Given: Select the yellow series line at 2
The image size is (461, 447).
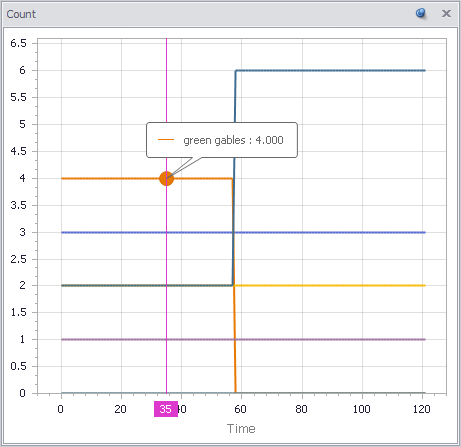Looking at the screenshot, I should pos(330,285).
